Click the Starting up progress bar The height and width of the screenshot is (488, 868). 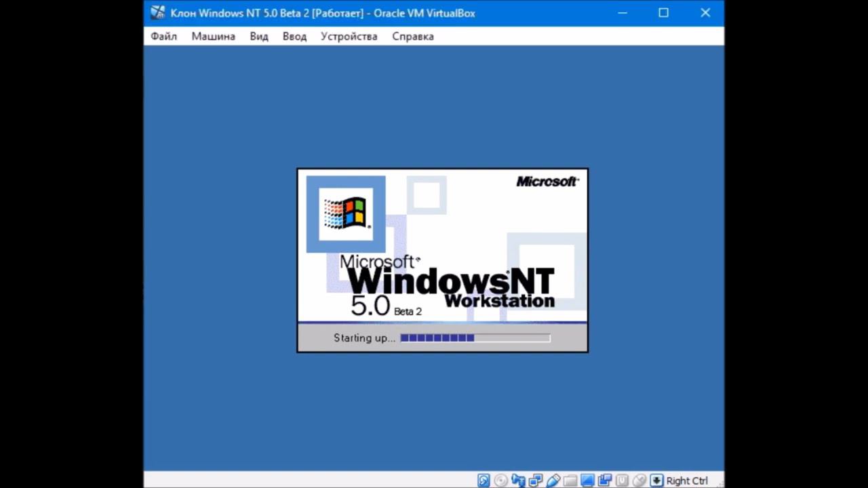[475, 338]
